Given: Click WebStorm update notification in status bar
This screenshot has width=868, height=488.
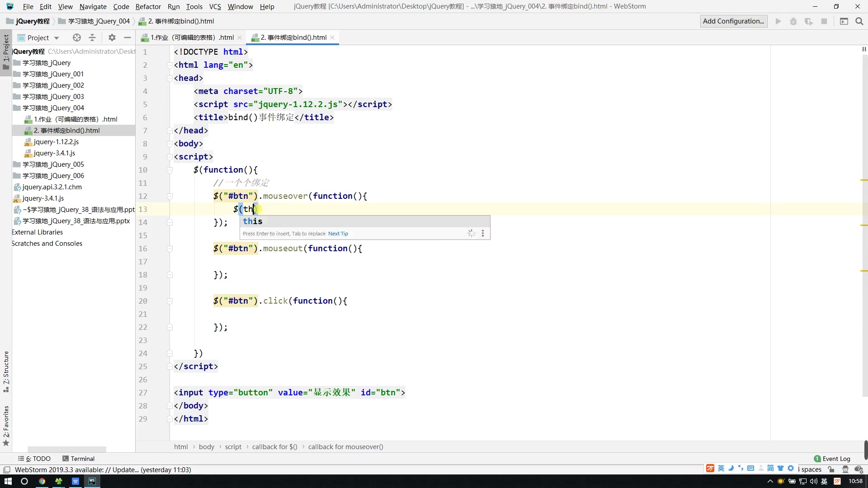Looking at the screenshot, I should coord(103,470).
